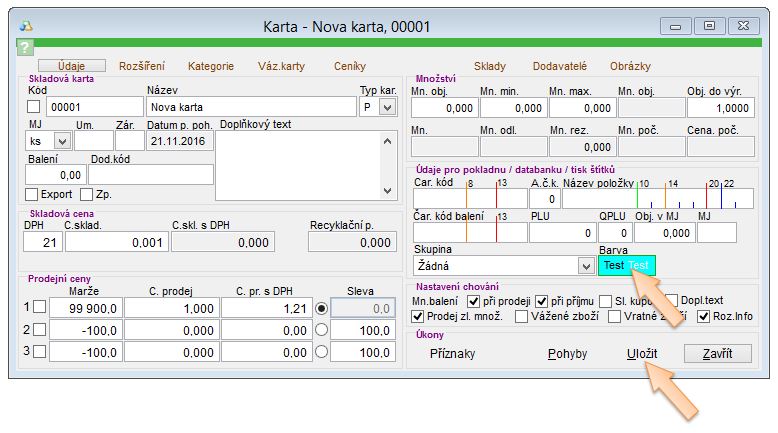This screenshot has width=778, height=433.
Task: Uncheck the Roz.Info checkbox
Action: coord(704,317)
